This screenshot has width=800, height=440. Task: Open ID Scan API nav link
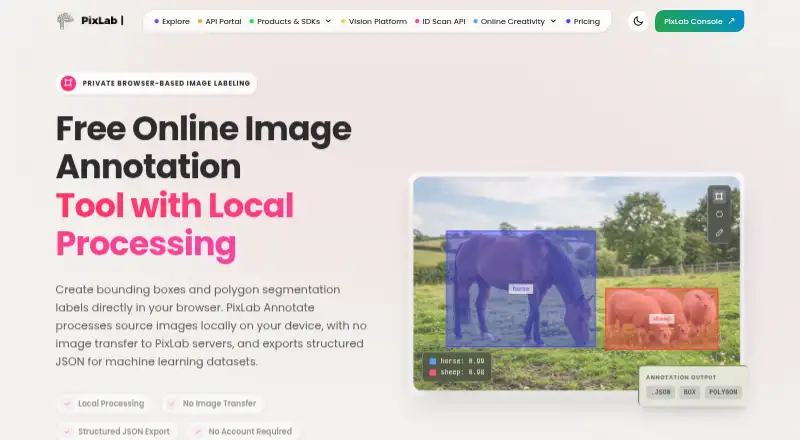(440, 21)
